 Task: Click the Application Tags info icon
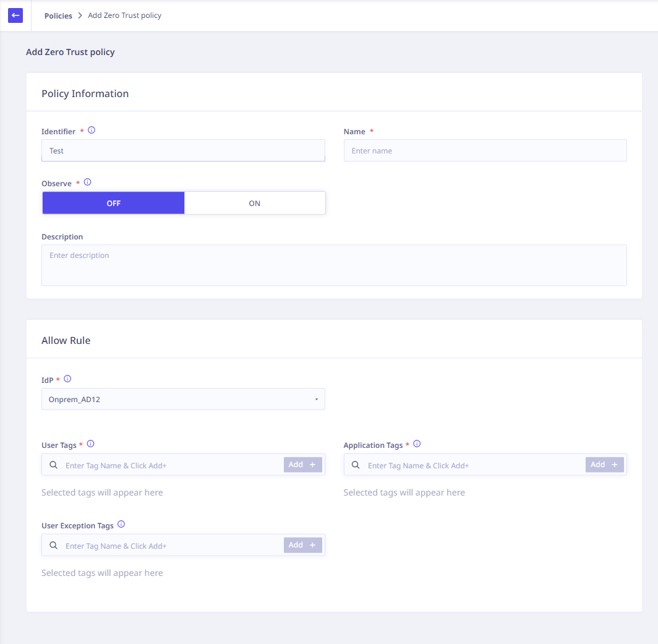[417, 444]
